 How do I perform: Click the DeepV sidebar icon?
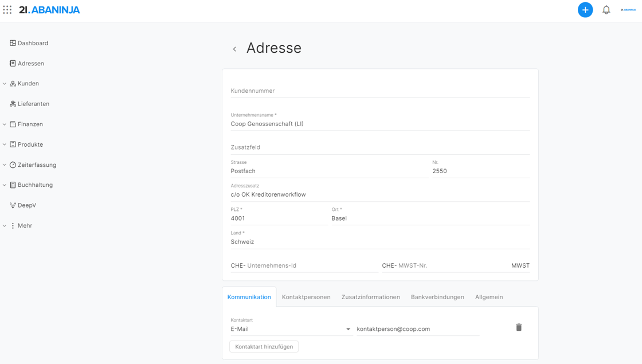click(x=13, y=206)
